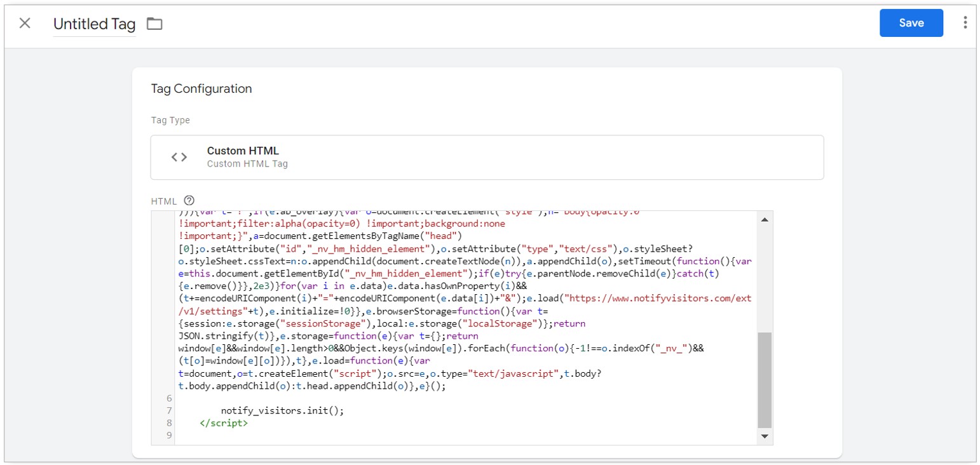This screenshot has height=465, width=980.
Task: Click the Tag Configuration heading
Action: pyautogui.click(x=201, y=89)
